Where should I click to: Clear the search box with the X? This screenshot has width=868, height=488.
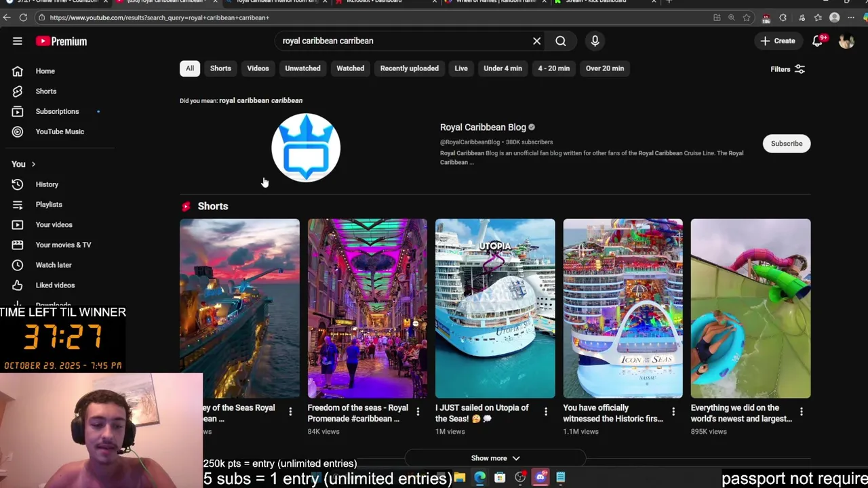(536, 41)
